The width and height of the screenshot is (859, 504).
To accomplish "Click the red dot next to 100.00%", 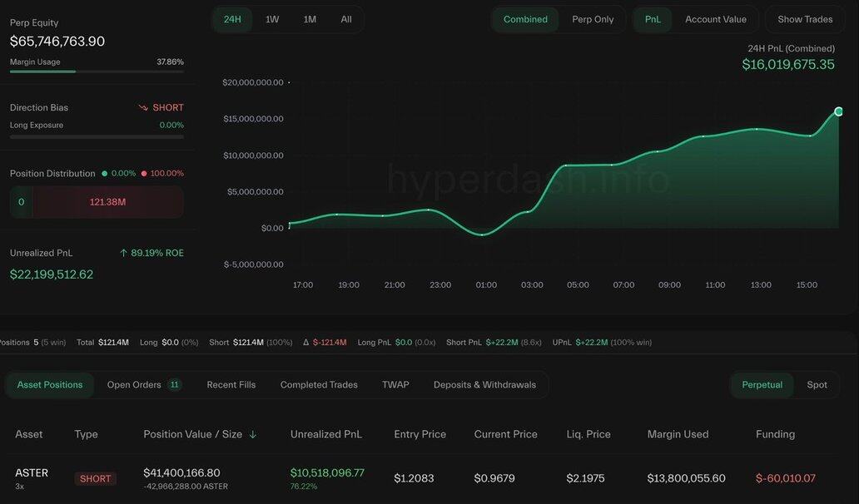I will [144, 174].
